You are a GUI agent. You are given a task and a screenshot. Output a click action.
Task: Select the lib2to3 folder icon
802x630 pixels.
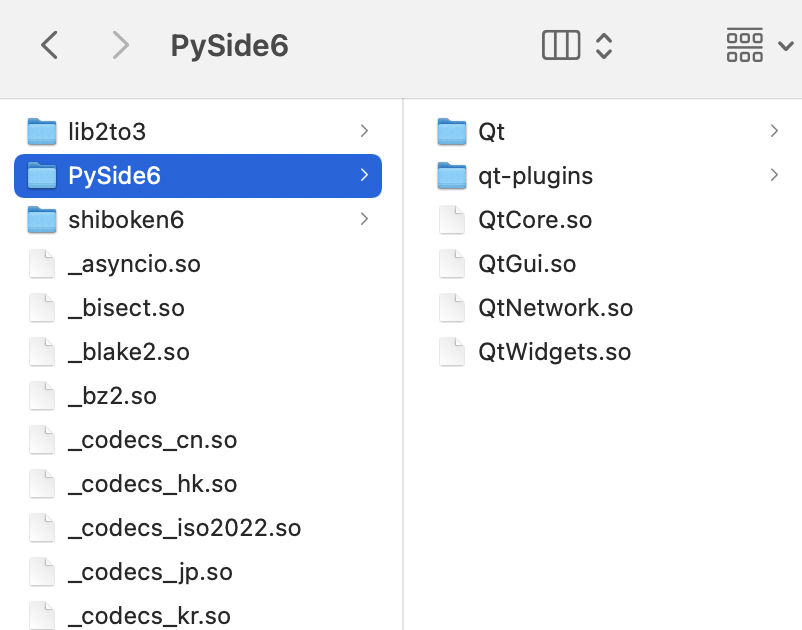[x=42, y=131]
